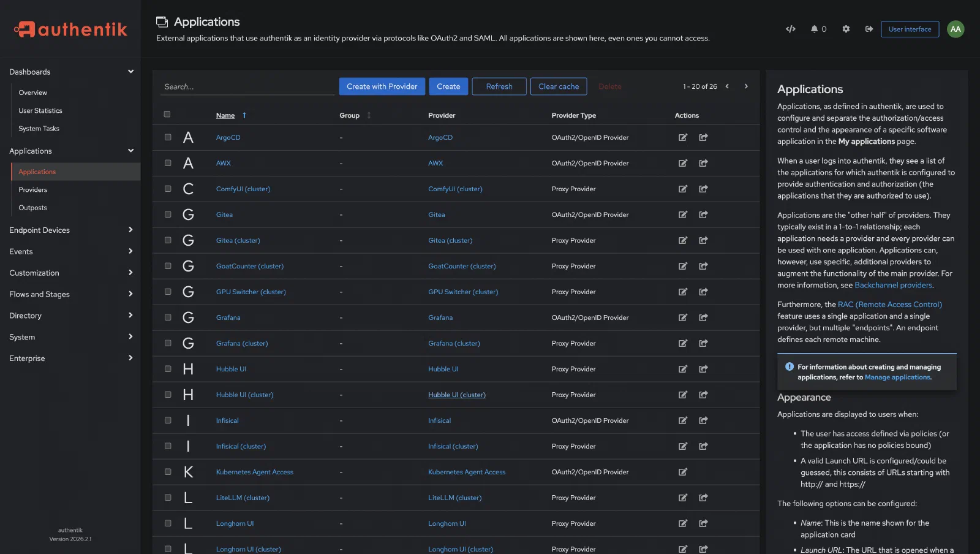Tick the Grafana row checkbox
The height and width of the screenshot is (554, 980).
click(168, 317)
